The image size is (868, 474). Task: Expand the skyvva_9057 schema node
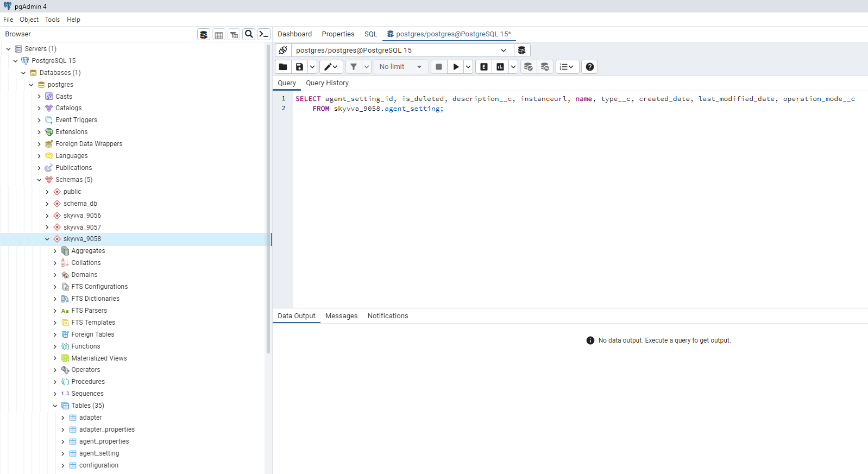47,227
